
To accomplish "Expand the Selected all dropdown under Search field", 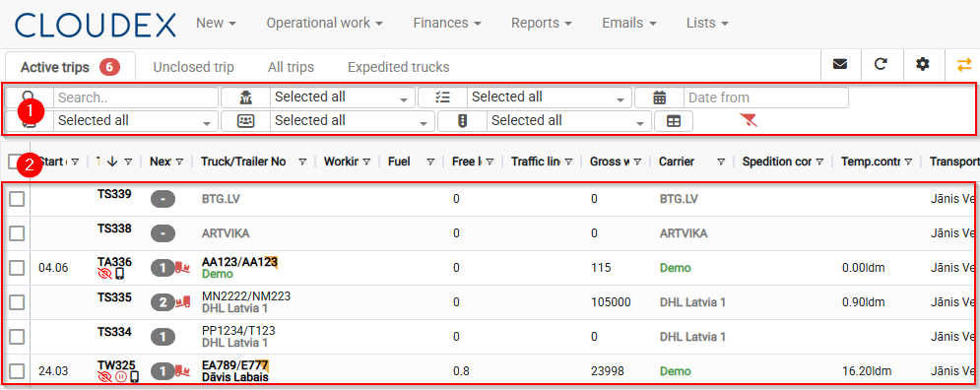I will (x=136, y=121).
